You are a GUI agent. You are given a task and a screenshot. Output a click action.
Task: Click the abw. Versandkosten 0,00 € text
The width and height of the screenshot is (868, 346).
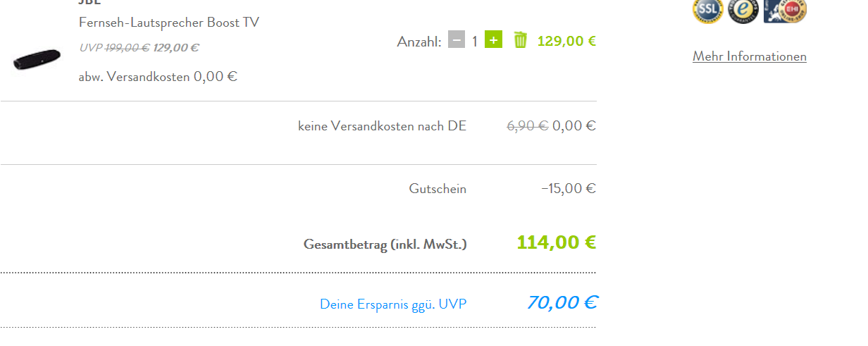pos(158,76)
